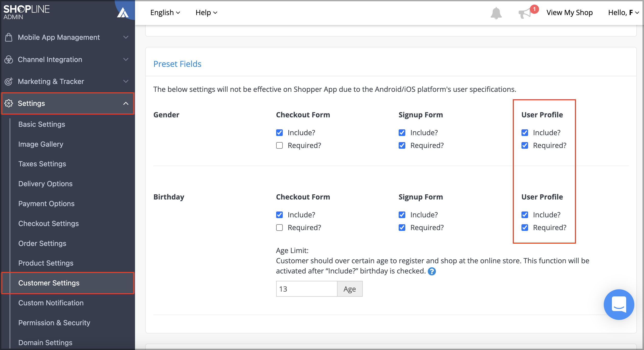Open the Hello, F account menu

coord(623,12)
